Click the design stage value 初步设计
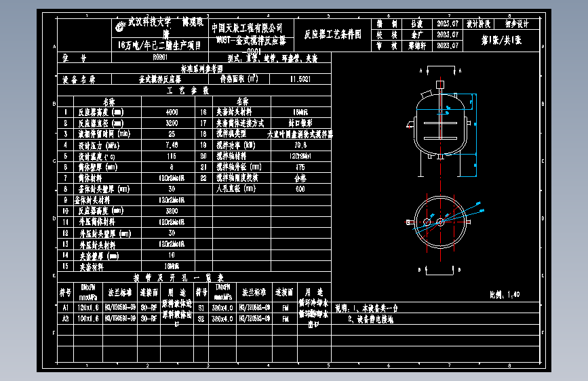The width and height of the screenshot is (588, 381). tap(517, 24)
